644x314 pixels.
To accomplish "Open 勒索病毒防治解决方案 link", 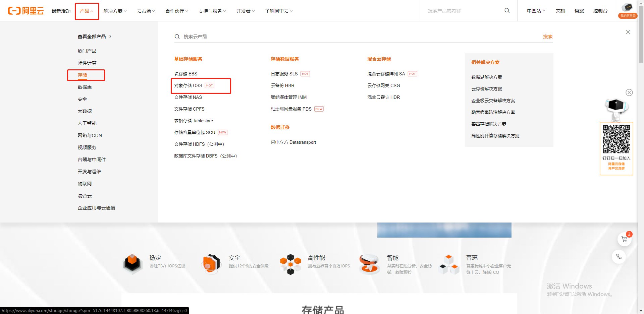I will (x=493, y=112).
